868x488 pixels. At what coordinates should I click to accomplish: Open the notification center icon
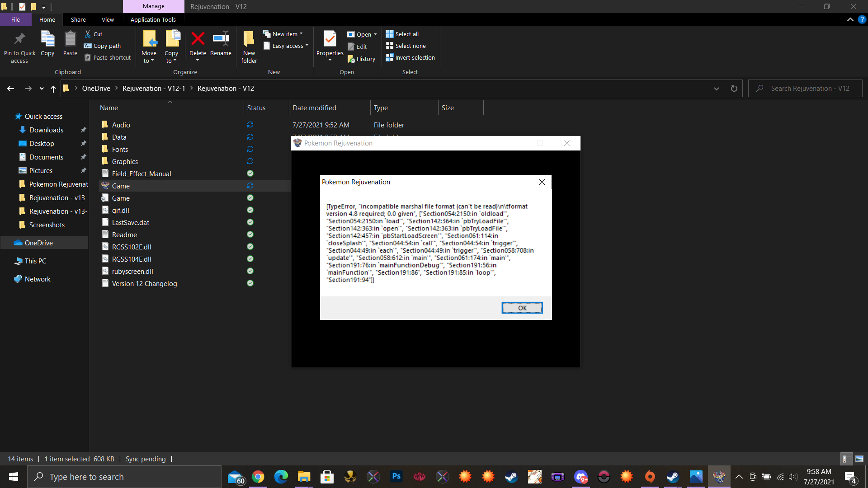[851, 477]
